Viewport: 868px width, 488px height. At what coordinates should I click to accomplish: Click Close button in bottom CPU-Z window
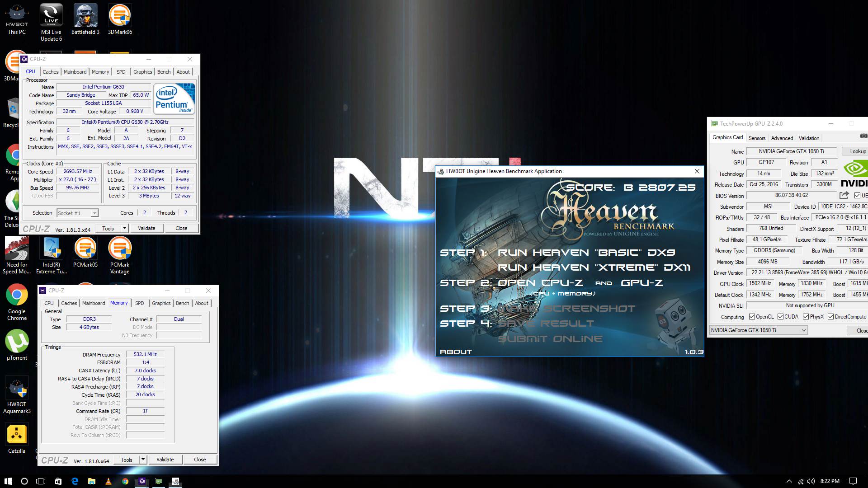pyautogui.click(x=200, y=460)
